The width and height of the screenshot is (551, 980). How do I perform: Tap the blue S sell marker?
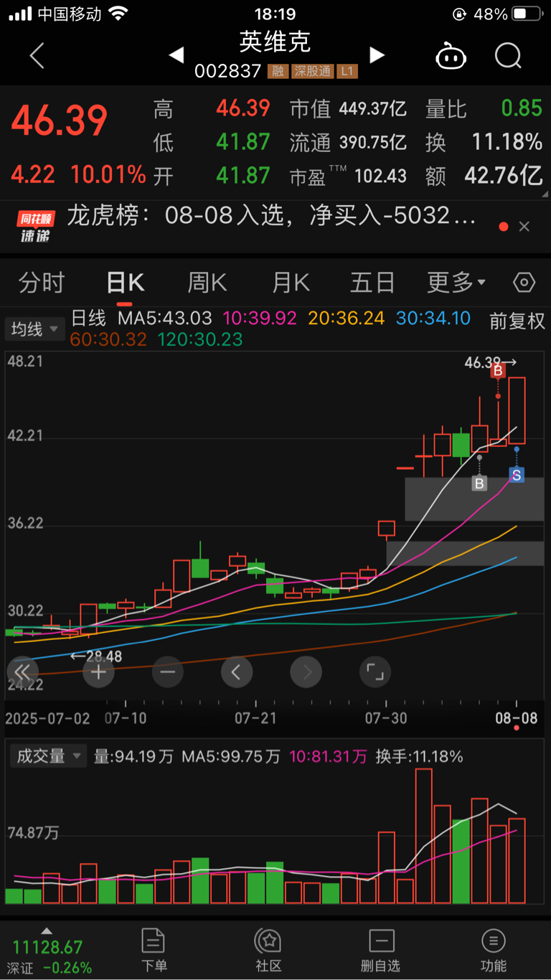tap(517, 475)
